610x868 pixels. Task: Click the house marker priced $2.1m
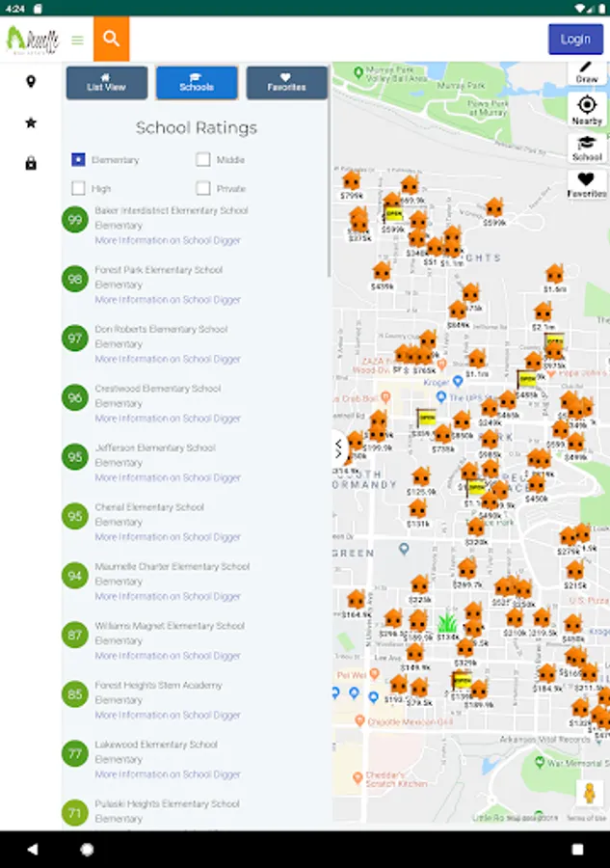tap(544, 312)
